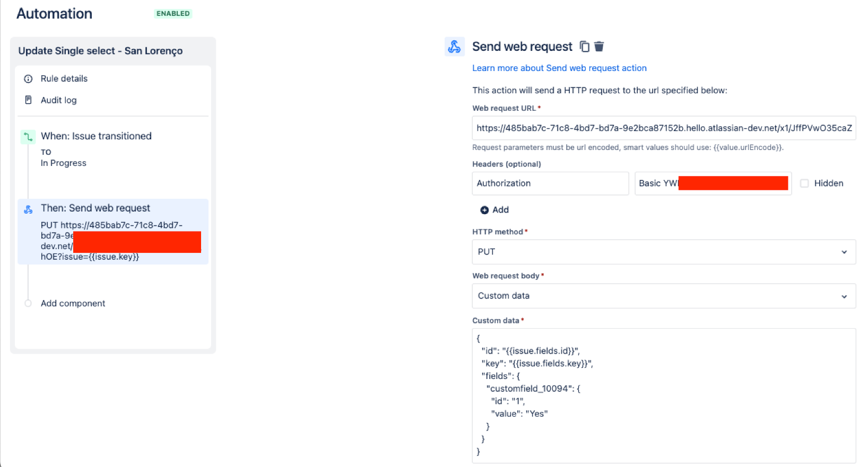Toggle the Hidden header checkbox

pyautogui.click(x=804, y=183)
